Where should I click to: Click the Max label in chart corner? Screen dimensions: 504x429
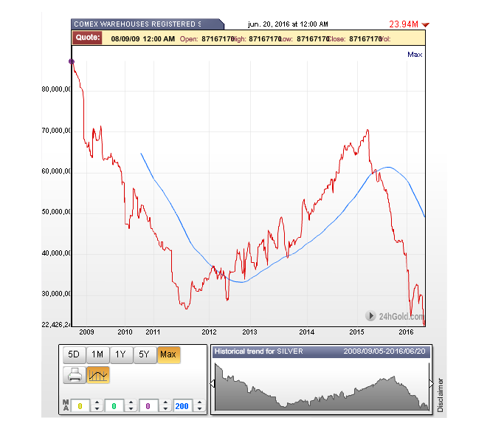pyautogui.click(x=415, y=55)
